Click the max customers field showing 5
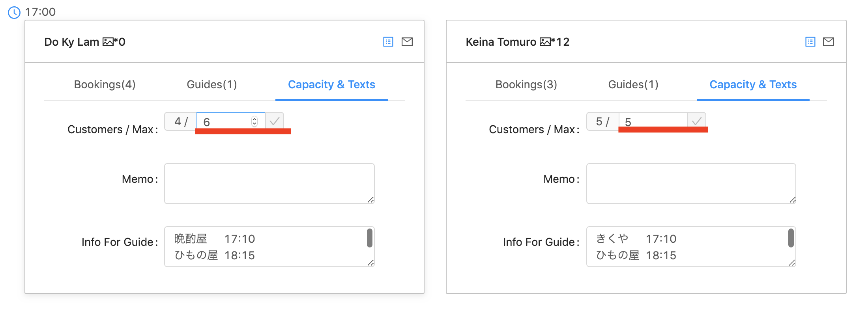 click(653, 121)
